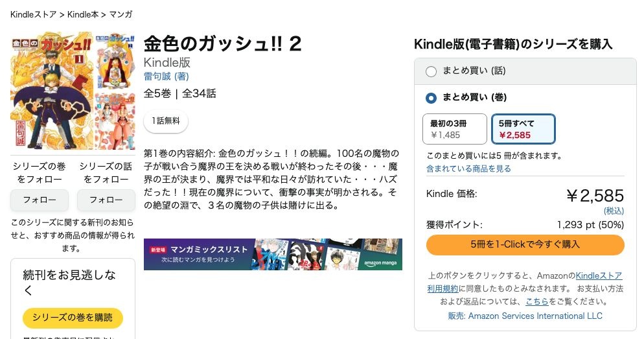Click 5冊を1-Clickで今すぐ購入 button

pyautogui.click(x=525, y=244)
